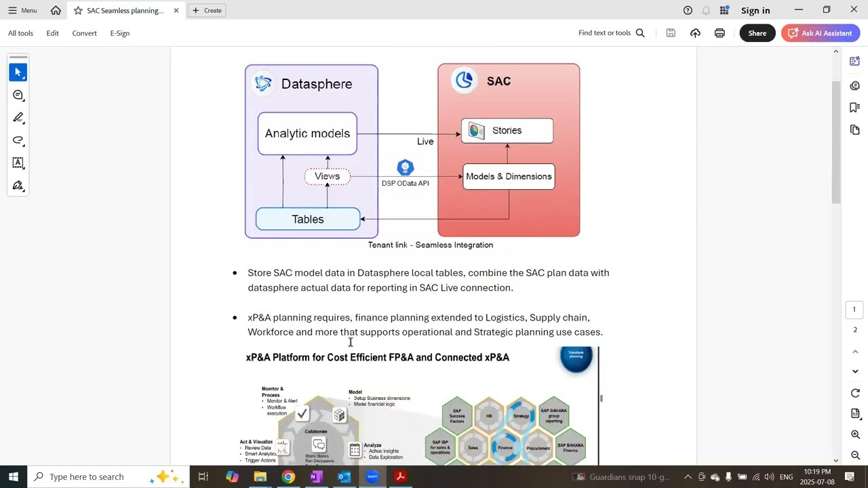Click the Windows Start button
The height and width of the screenshot is (488, 868).
point(14,476)
